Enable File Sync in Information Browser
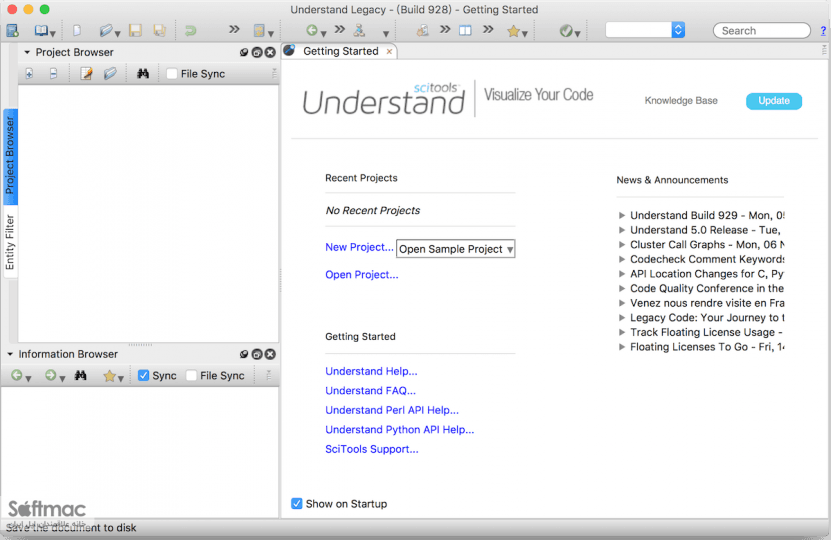 pos(191,376)
